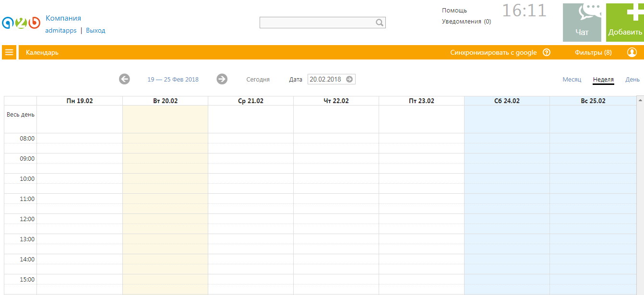The width and height of the screenshot is (644, 295).
Task: Click the search magnifier icon
Action: coord(379,23)
